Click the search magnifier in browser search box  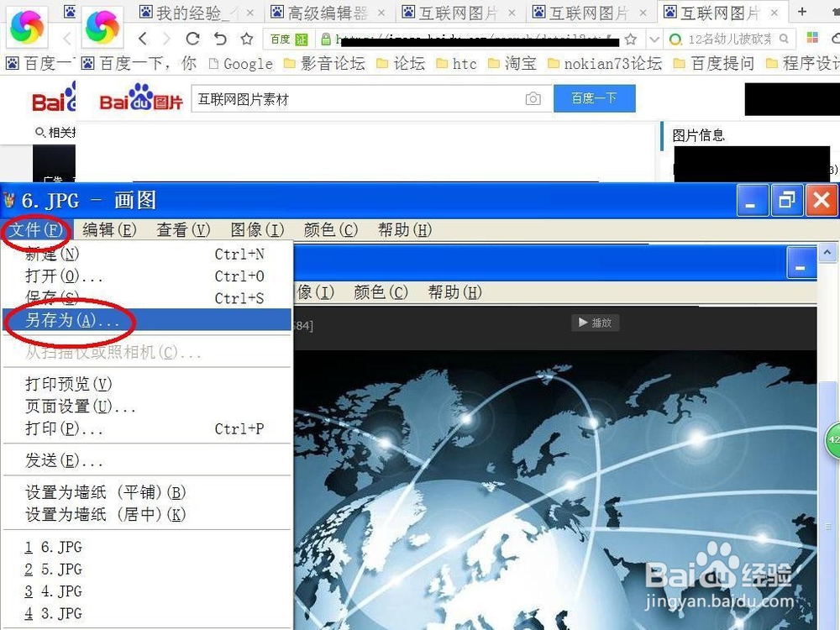[x=785, y=39]
